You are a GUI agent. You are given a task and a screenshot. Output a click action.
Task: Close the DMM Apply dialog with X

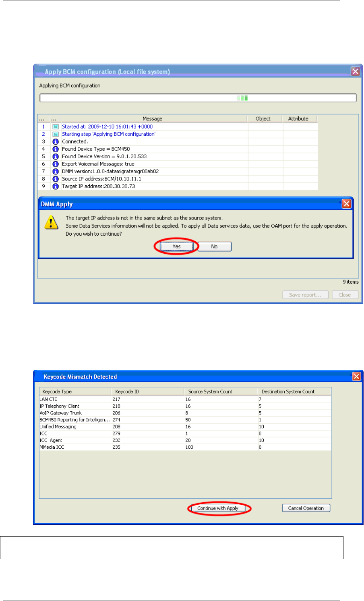(346, 204)
